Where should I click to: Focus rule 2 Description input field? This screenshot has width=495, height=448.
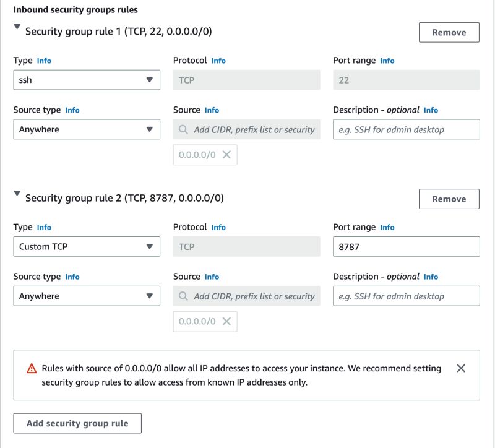(x=406, y=296)
